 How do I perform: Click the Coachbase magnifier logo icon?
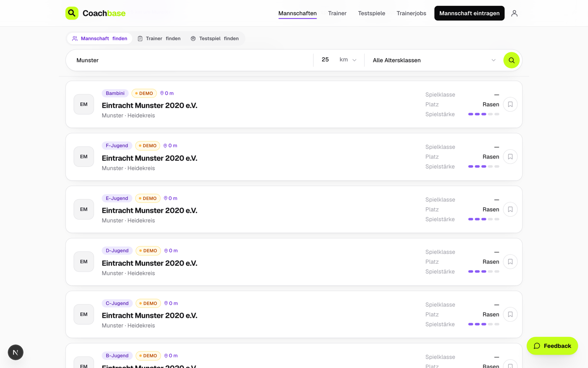72,13
